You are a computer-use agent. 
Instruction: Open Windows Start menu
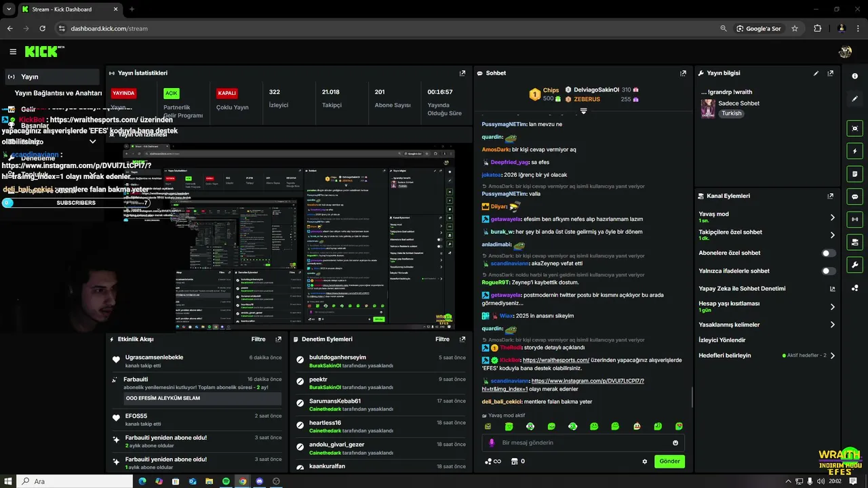click(x=8, y=481)
